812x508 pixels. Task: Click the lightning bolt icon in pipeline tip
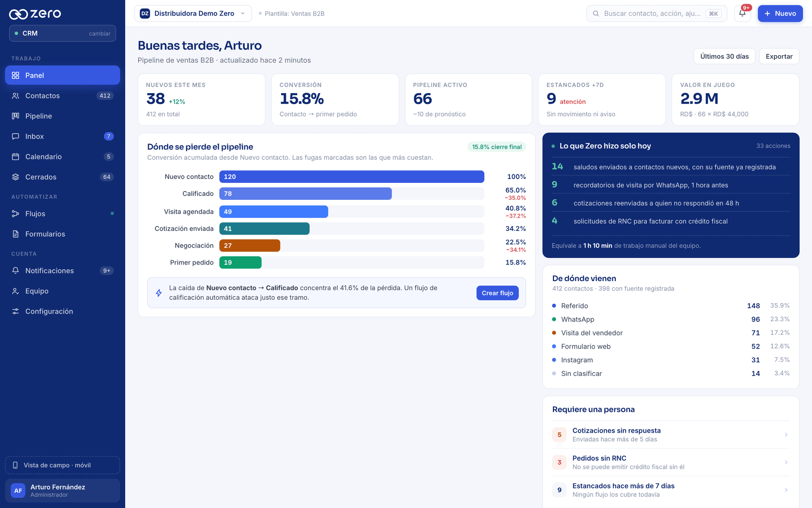tap(159, 293)
